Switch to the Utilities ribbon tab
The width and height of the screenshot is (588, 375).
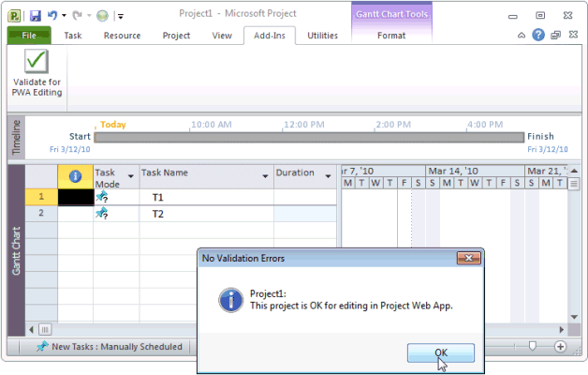point(322,36)
